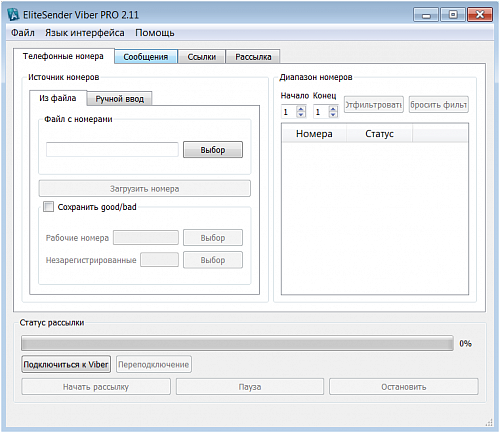The height and width of the screenshot is (433, 500).
Task: Switch to the Телефонные номера tab
Action: 63,56
